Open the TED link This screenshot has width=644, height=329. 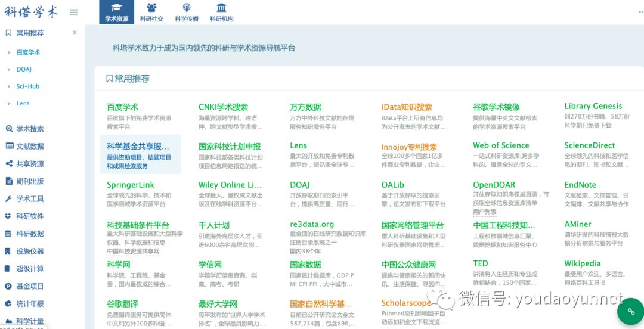pos(481,263)
